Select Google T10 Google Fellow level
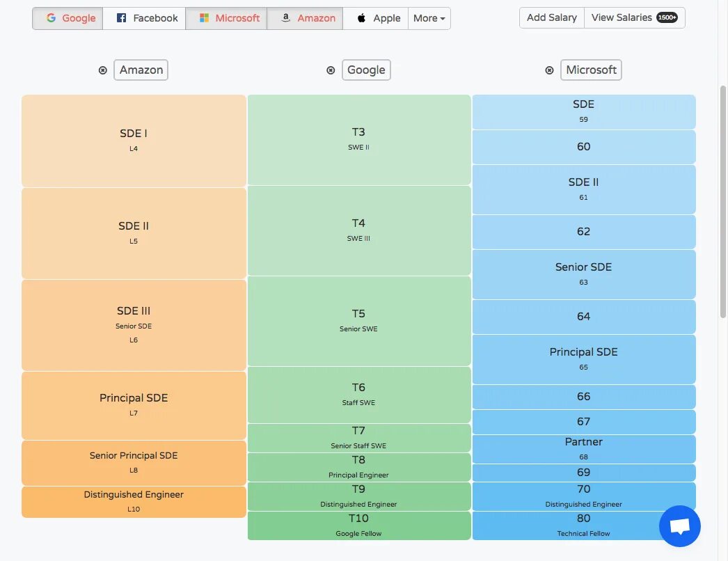Viewport: 728px width, 561px height. pos(359,526)
